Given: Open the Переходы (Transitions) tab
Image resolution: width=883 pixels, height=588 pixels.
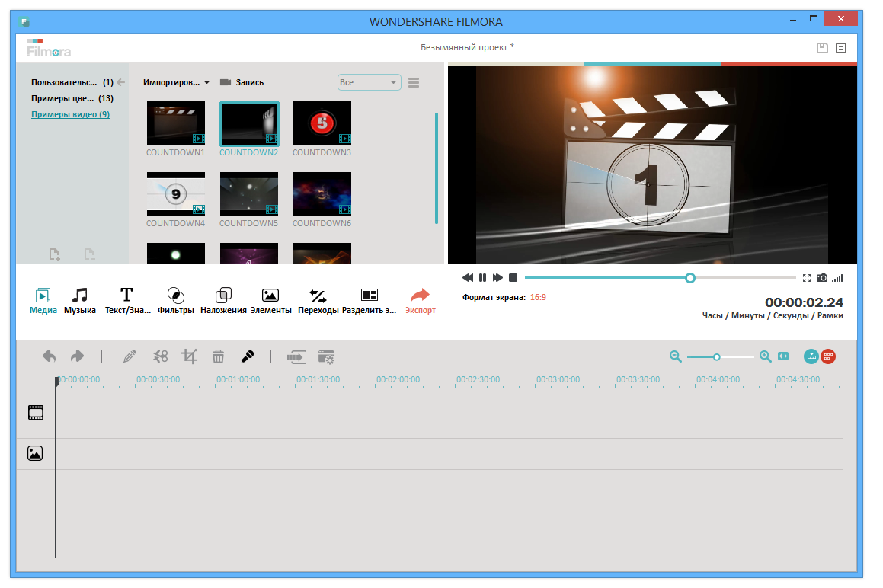Looking at the screenshot, I should point(318,301).
